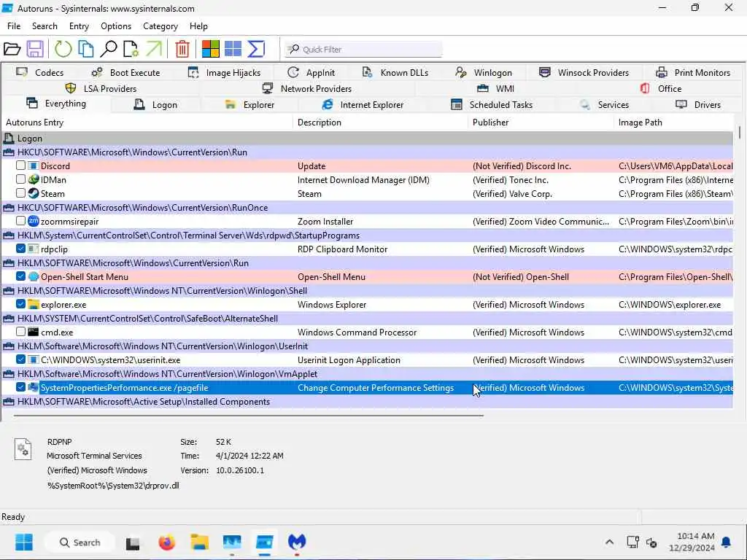The height and width of the screenshot is (560, 747).
Task: Click the cmd.exe entry icon
Action: (34, 332)
